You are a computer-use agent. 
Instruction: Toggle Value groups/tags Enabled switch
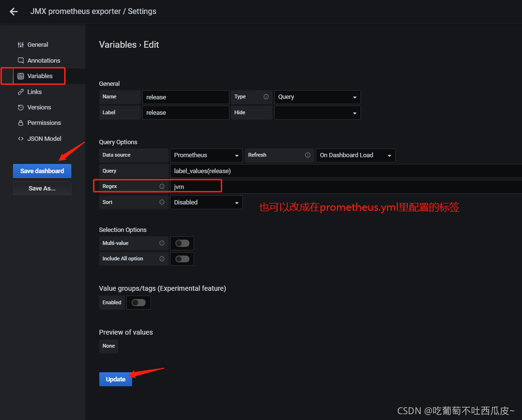(x=138, y=302)
